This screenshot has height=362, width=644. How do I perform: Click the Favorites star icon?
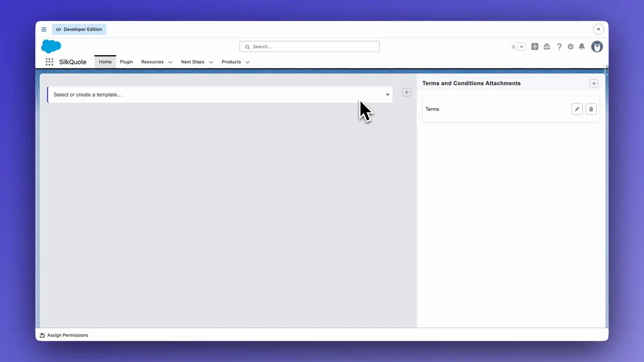[x=513, y=47]
